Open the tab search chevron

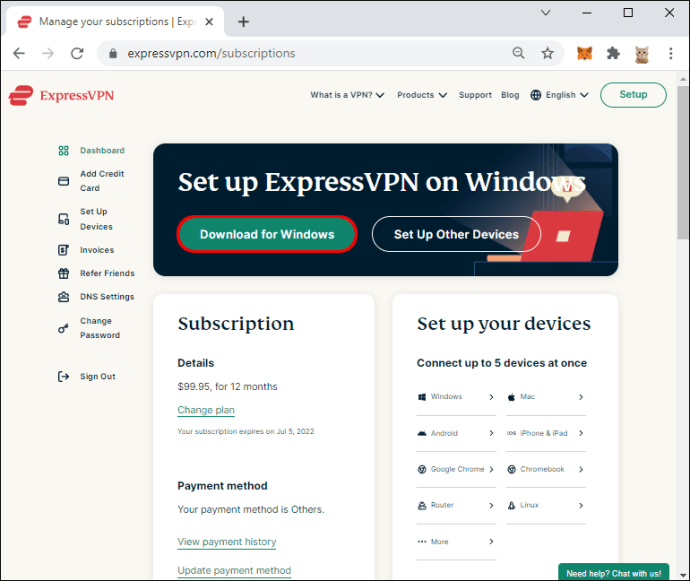[x=546, y=13]
